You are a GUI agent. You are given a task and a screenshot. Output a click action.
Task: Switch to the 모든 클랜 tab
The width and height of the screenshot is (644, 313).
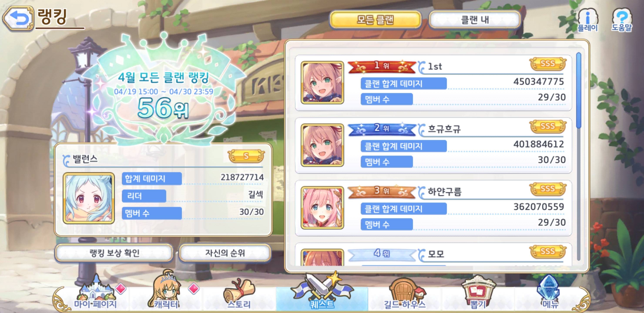tap(375, 20)
